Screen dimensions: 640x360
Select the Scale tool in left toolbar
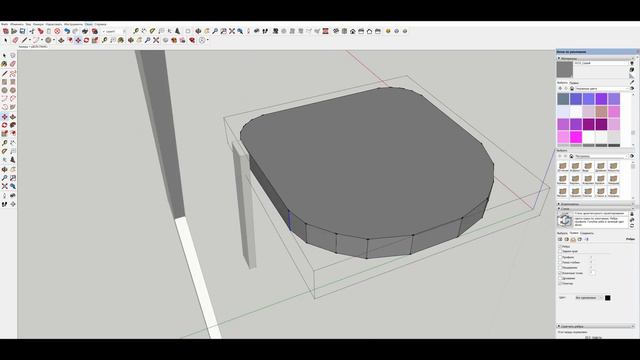pos(4,133)
